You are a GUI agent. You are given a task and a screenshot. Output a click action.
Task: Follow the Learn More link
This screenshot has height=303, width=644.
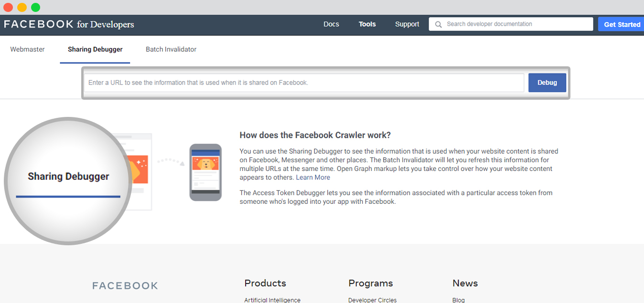point(313,178)
